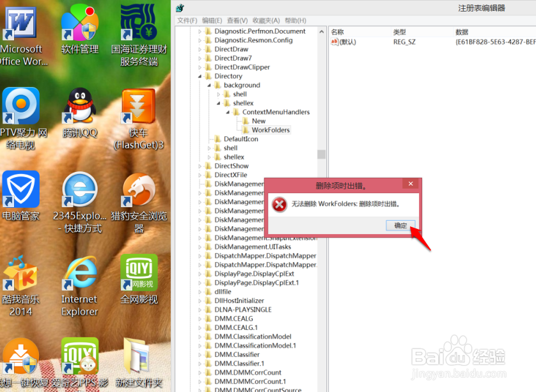This screenshot has width=536, height=392.
Task: Open 一键恢复 desktop shortcut
Action: pos(20,356)
